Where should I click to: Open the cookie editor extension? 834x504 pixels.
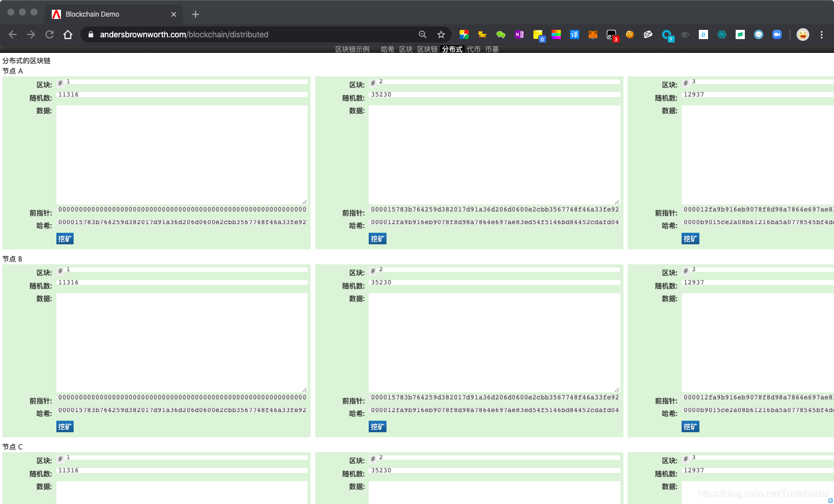[x=630, y=34]
